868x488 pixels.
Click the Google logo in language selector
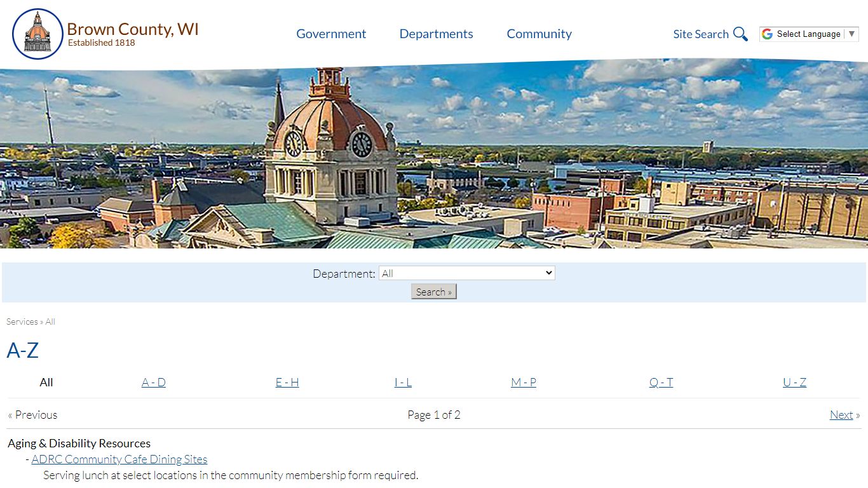click(x=768, y=34)
